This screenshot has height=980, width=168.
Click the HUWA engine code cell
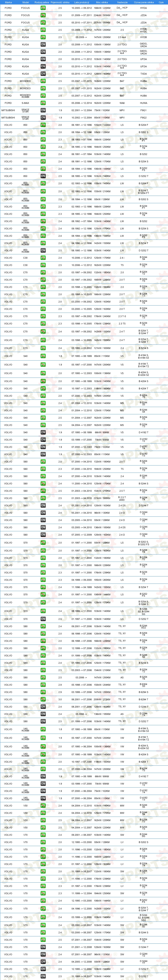click(x=143, y=103)
